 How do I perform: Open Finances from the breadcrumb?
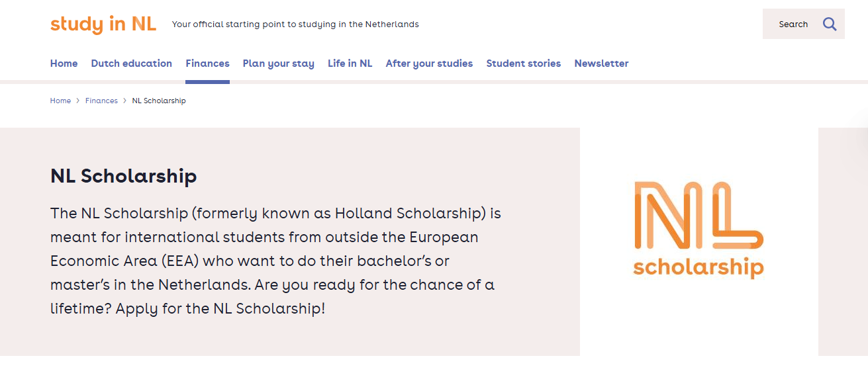pos(101,101)
